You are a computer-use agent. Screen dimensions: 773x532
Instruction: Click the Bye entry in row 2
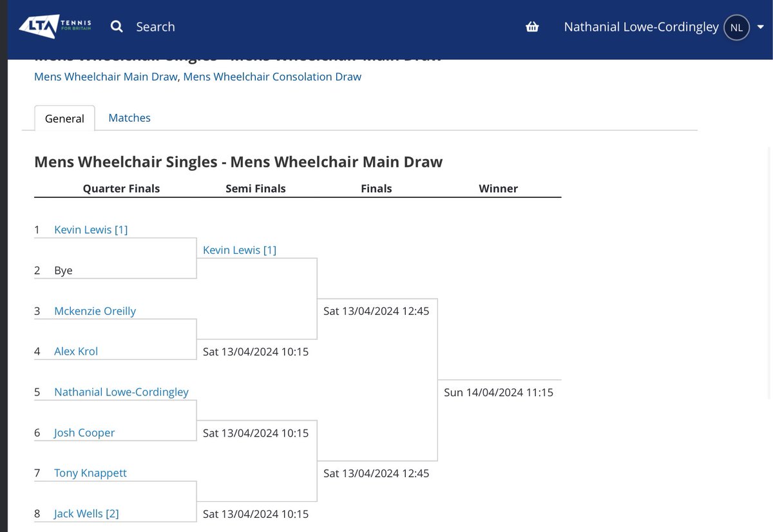tap(63, 271)
